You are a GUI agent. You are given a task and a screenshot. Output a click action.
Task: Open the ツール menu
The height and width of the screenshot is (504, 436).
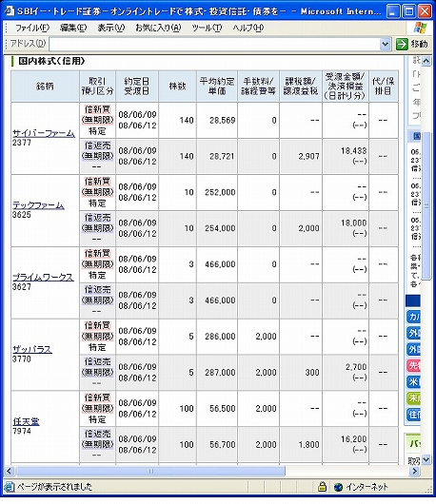click(207, 28)
